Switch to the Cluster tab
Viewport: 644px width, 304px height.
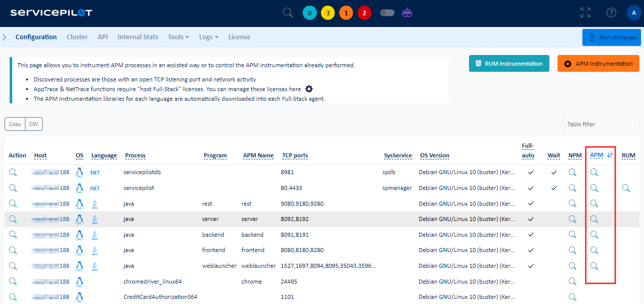77,37
